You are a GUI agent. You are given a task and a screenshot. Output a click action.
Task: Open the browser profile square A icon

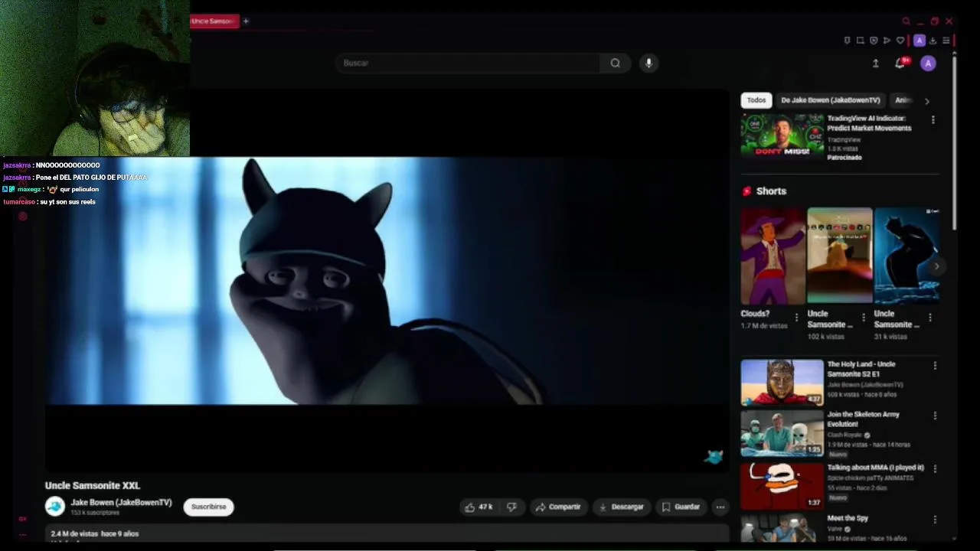point(920,41)
